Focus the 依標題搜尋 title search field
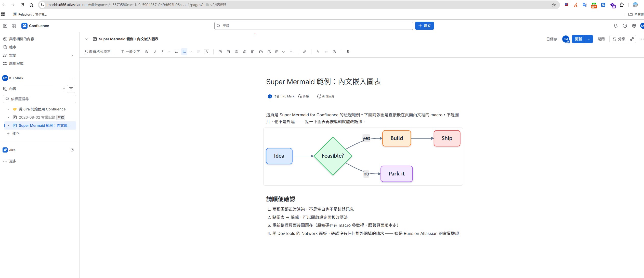The image size is (644, 278). (x=40, y=99)
